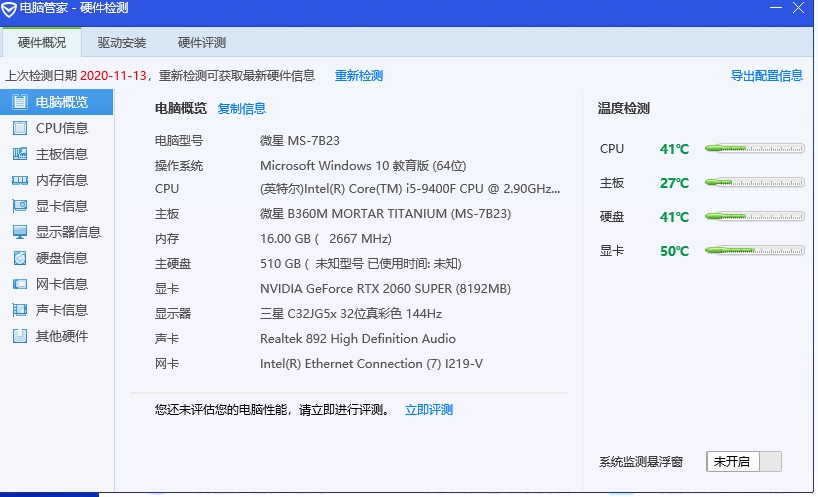Click the 主板信息 motherboard icon

19,154
